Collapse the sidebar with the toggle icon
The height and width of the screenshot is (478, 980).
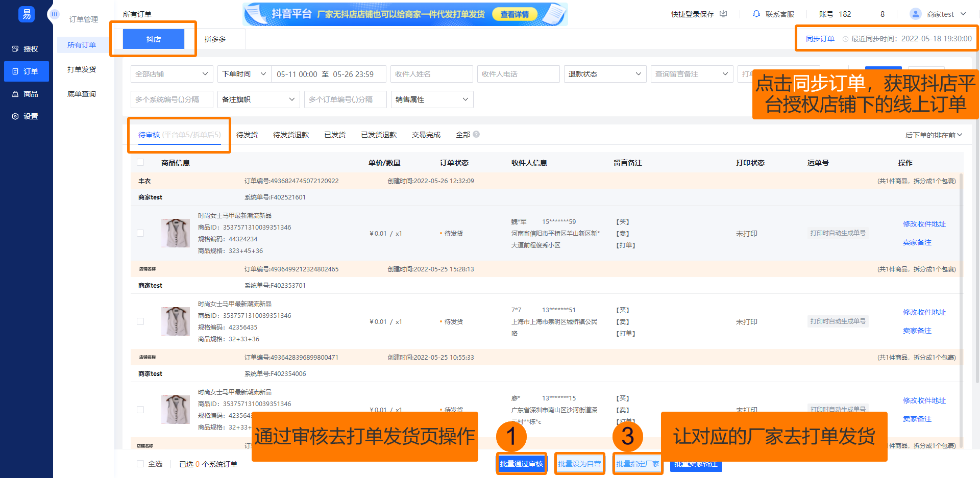point(54,14)
